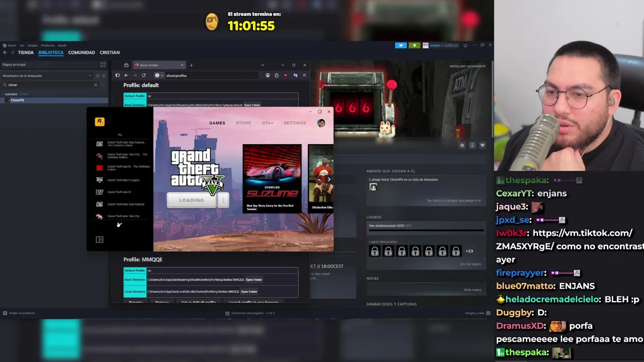Click Steam forward navigation arrow
644x362 pixels.
12,52
